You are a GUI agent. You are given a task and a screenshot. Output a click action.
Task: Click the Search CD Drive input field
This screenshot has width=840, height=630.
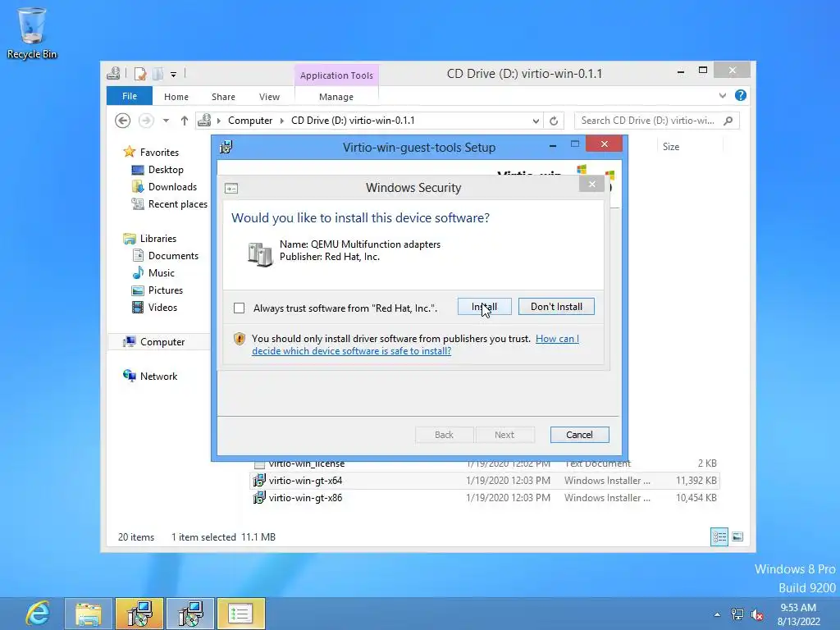[x=648, y=121]
